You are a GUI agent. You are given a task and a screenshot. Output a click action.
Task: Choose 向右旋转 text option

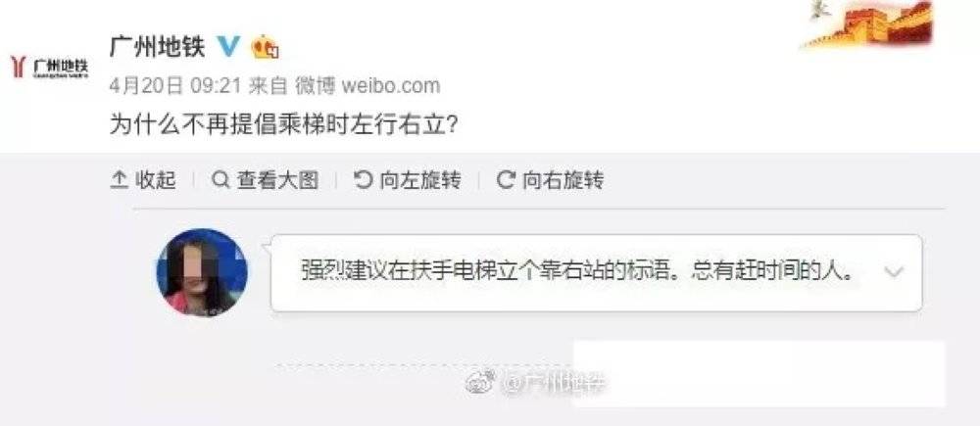pos(563,180)
